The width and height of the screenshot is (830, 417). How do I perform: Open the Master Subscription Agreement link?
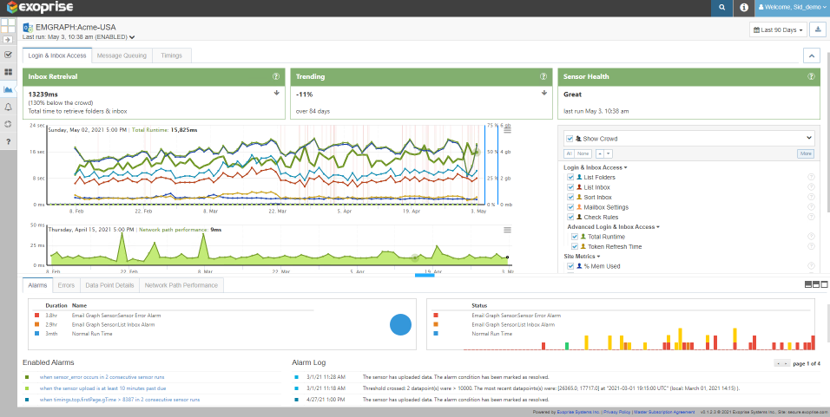pyautogui.click(x=664, y=411)
